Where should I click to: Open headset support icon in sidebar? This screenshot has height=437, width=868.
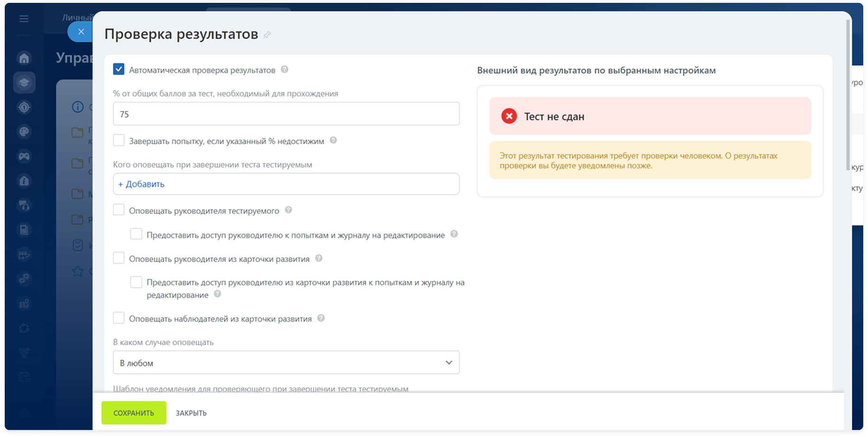click(24, 205)
